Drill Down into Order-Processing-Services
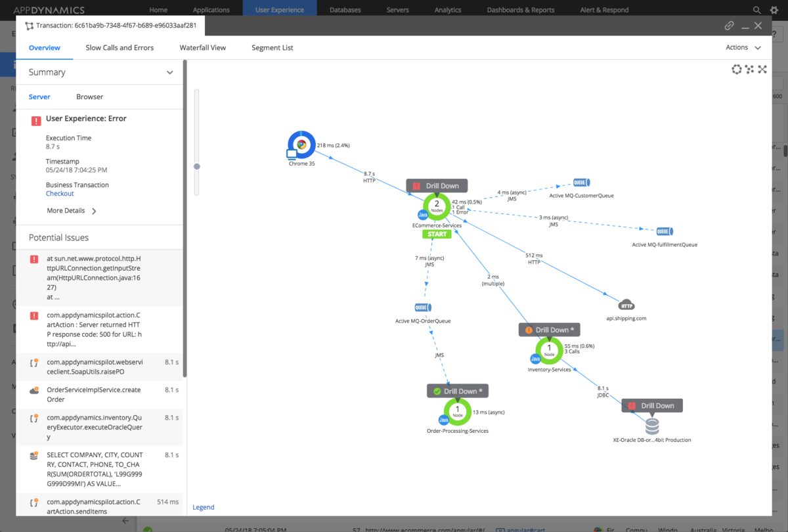This screenshot has height=532, width=788. tap(458, 391)
